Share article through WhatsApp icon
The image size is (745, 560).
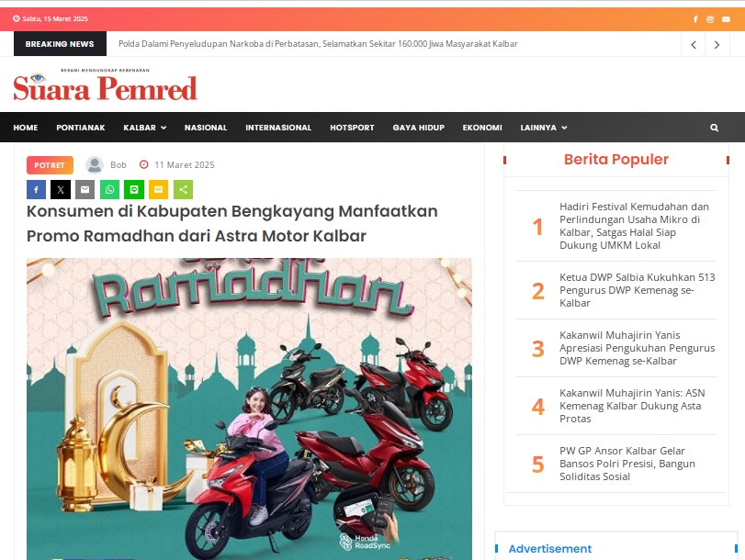click(x=109, y=189)
